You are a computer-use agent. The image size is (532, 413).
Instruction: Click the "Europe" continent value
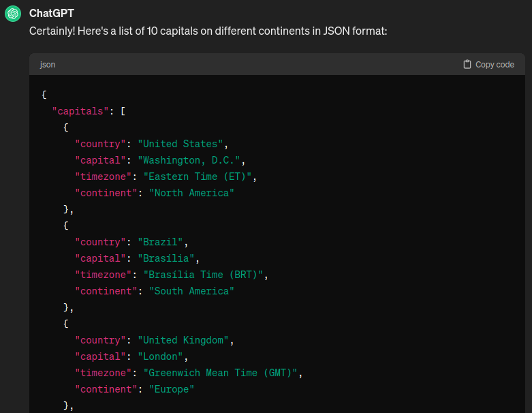click(x=172, y=389)
